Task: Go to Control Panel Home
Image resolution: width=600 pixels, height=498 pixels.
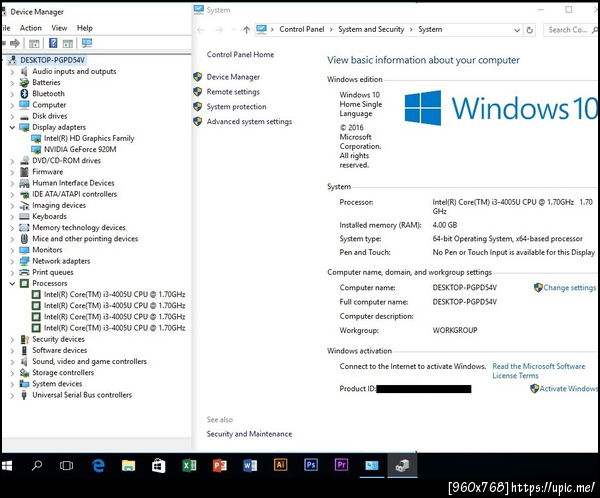Action: (x=240, y=55)
